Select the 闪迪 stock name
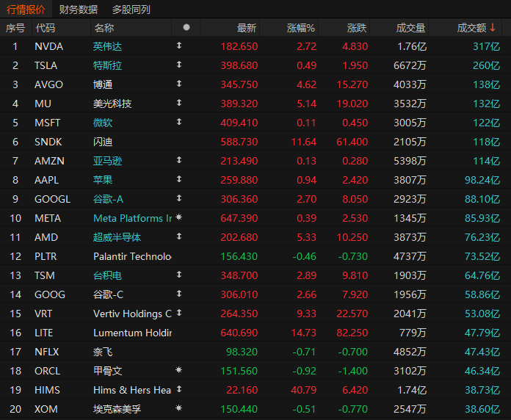This screenshot has width=511, height=420. (103, 142)
